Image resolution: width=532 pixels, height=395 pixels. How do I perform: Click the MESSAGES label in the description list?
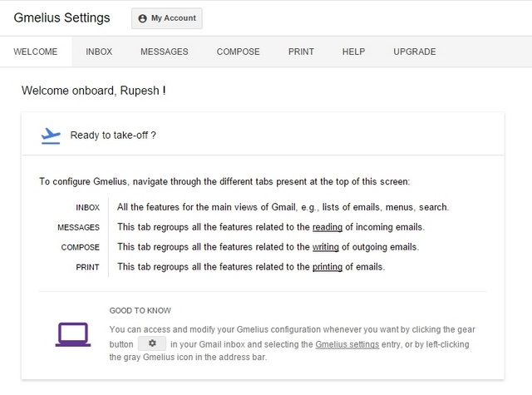coord(78,227)
